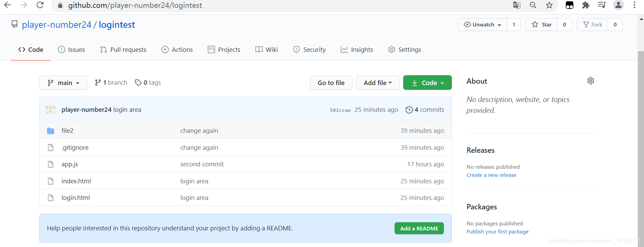Open the player-number24 owner link
The height and width of the screenshot is (247, 644).
coord(56,25)
